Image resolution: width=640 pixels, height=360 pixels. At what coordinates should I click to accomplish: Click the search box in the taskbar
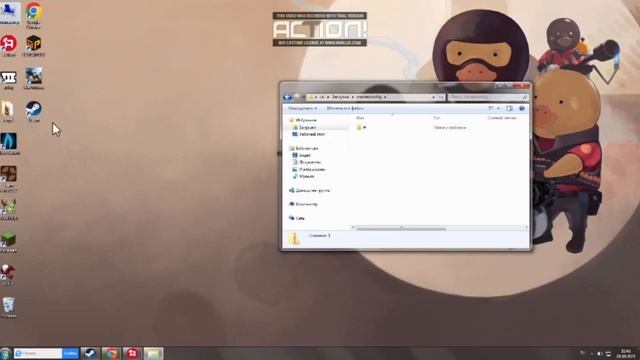click(38, 353)
